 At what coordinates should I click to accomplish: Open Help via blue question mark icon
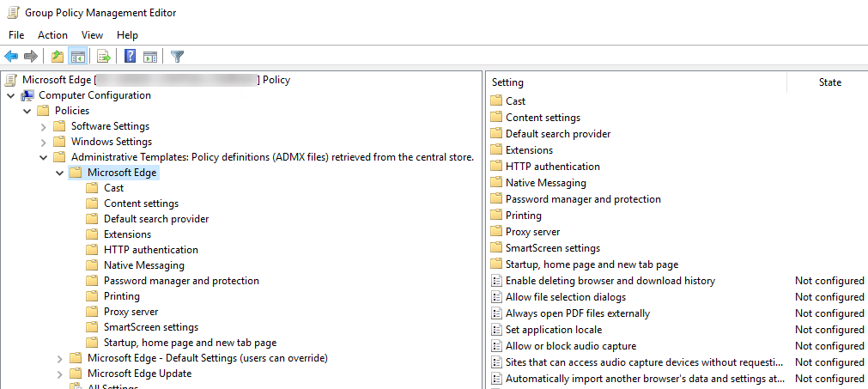(x=131, y=57)
